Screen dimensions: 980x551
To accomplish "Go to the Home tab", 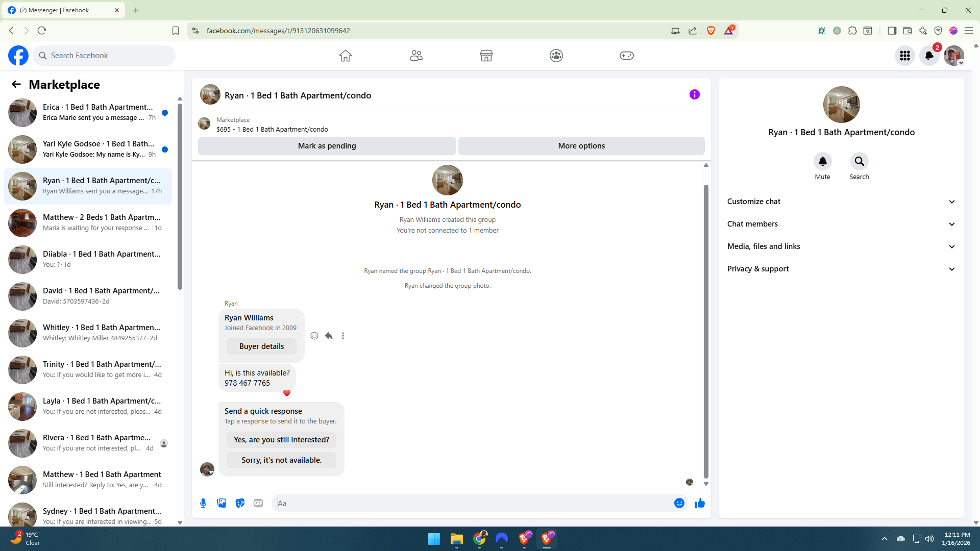I will (x=346, y=56).
